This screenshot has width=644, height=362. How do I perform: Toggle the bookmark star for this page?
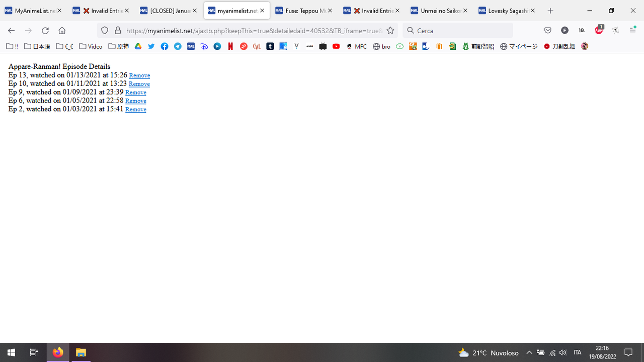pos(390,30)
